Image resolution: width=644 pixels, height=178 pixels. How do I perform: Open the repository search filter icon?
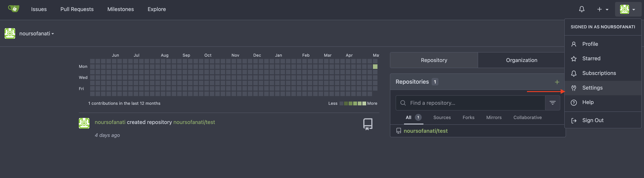pyautogui.click(x=552, y=103)
